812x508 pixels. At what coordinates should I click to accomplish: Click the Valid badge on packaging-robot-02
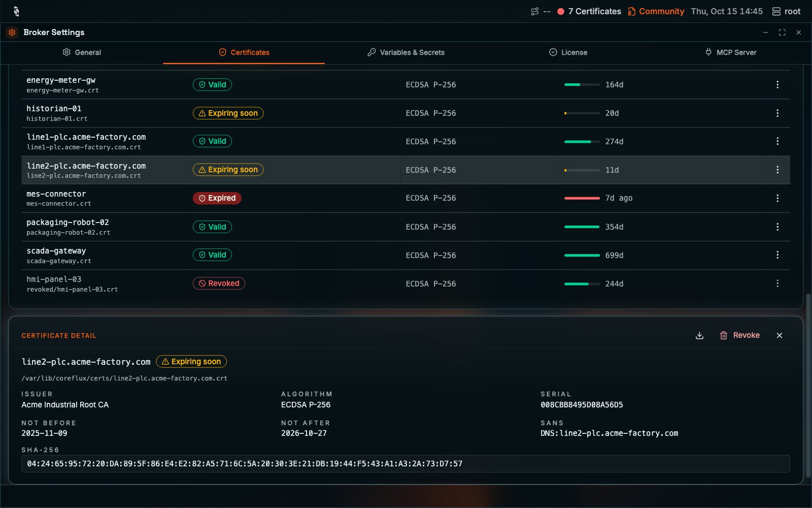(212, 227)
